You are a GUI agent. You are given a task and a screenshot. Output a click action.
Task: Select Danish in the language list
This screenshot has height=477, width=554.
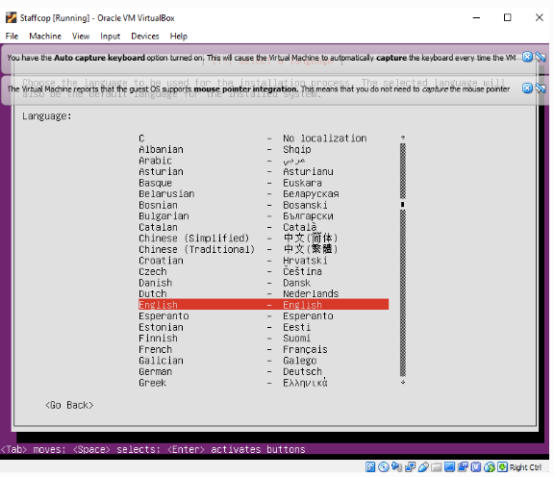tap(264, 283)
